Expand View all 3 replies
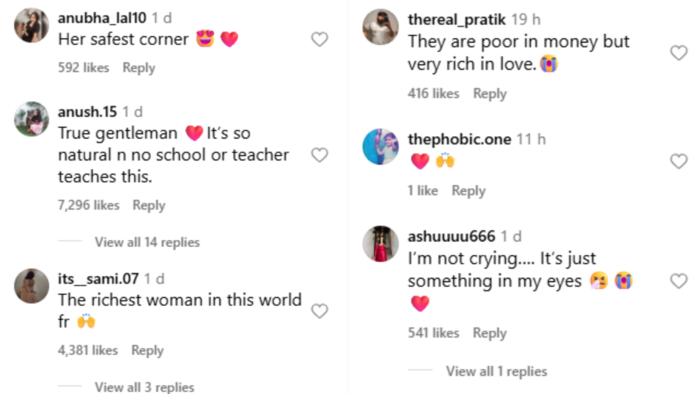 (144, 387)
